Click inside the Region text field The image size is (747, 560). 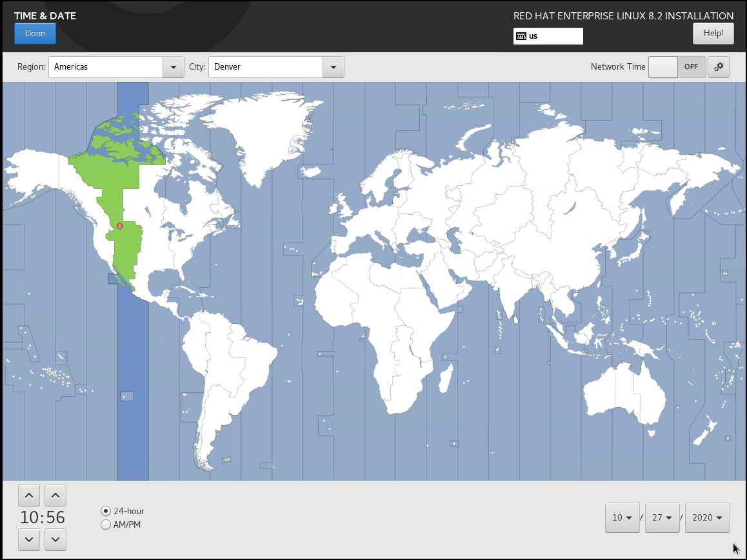[x=105, y=67]
